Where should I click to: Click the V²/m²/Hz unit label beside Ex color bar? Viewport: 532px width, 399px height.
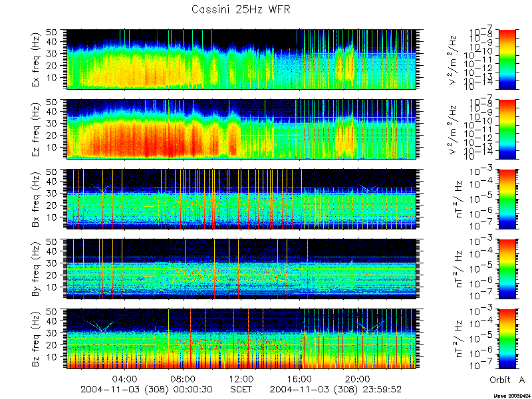coord(454,59)
